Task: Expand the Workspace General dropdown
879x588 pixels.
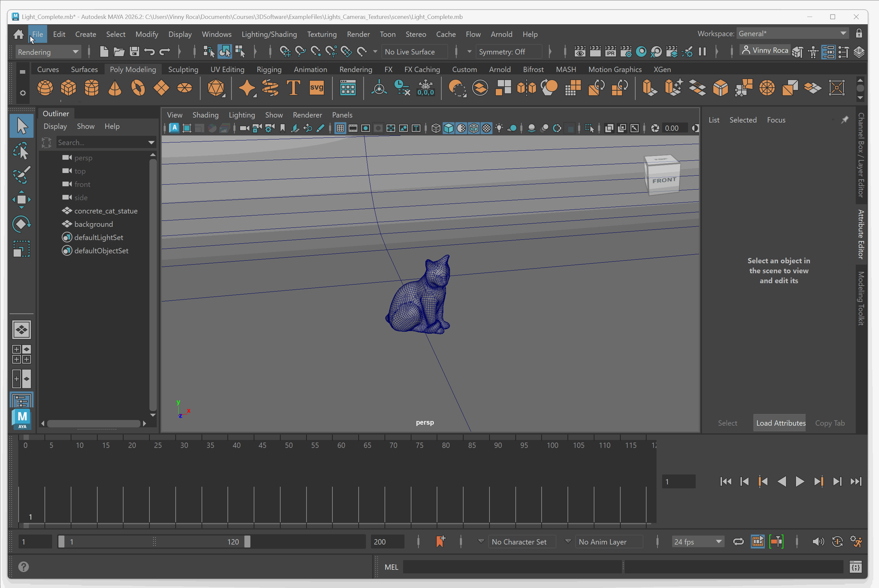Action: [792, 34]
